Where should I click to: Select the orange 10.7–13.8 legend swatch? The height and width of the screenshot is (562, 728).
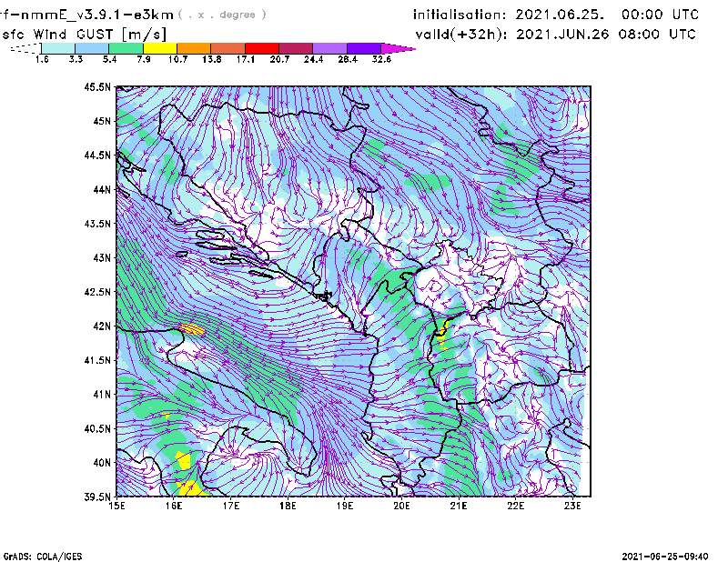[x=194, y=48]
